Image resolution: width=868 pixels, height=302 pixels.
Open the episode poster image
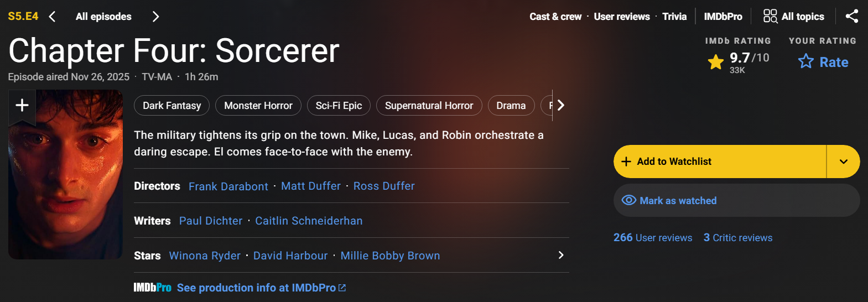point(65,183)
